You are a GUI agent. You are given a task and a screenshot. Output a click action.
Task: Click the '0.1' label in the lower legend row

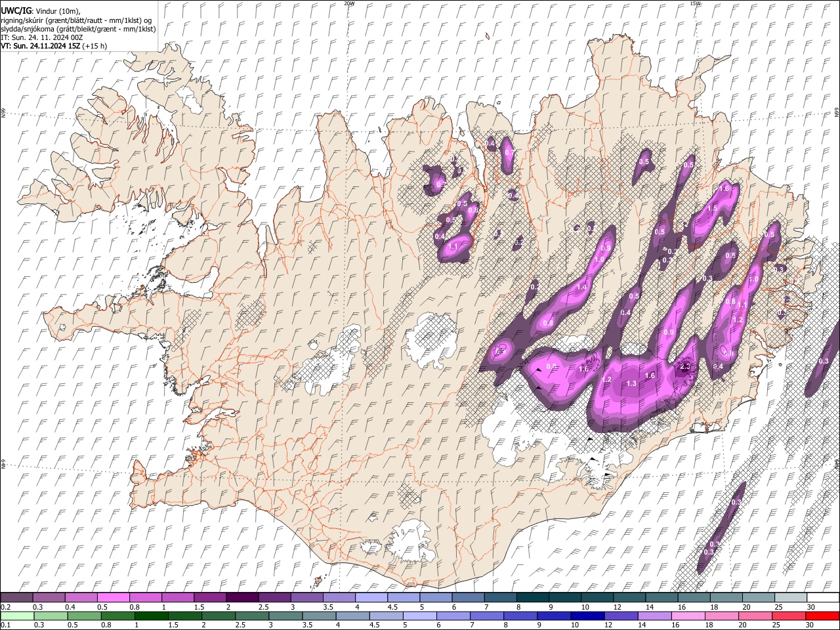click(6, 625)
